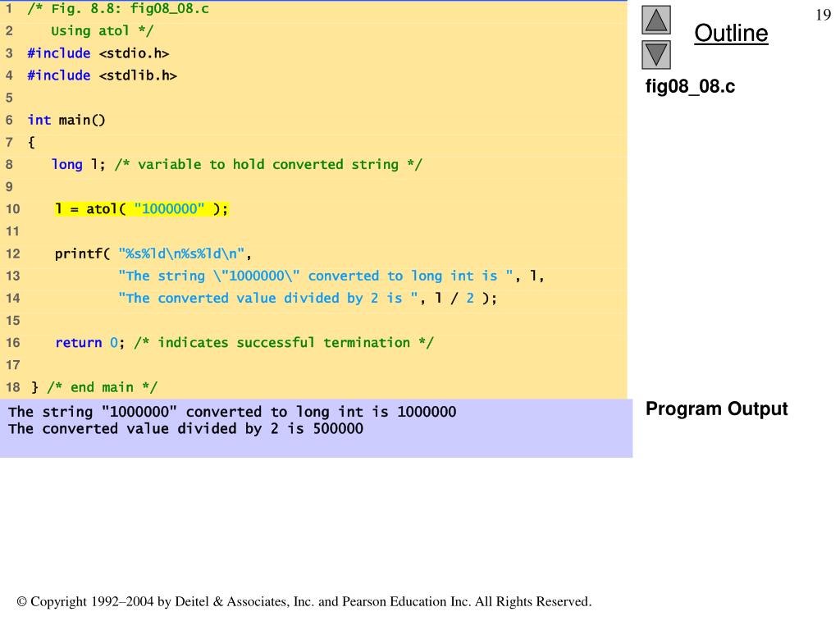
Task: Click the "/* Fig. 8.8: fig08_08.c" comment
Action: point(118,9)
